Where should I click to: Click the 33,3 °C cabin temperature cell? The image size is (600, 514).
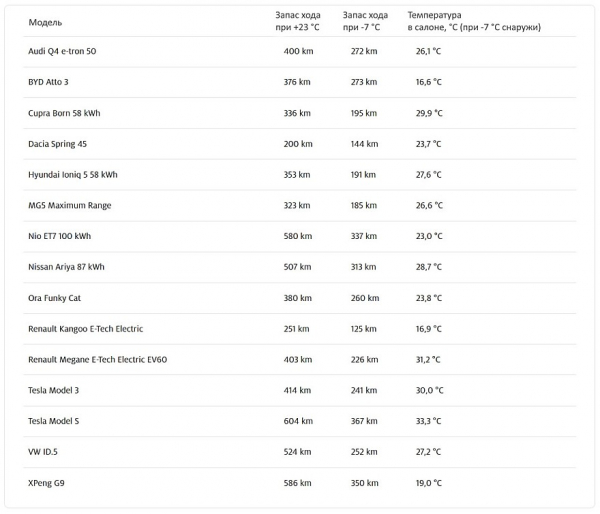tap(429, 421)
